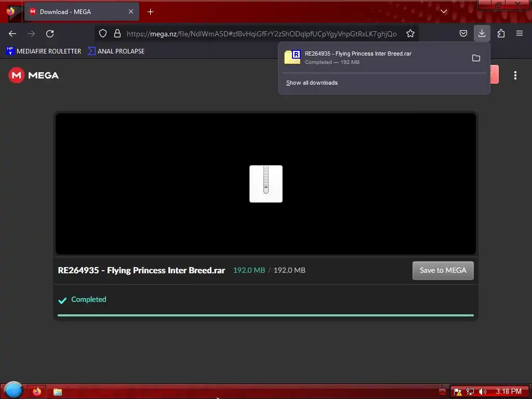The width and height of the screenshot is (532, 399).
Task: Click the partly hidden red MEGA button
Action: pyautogui.click(x=495, y=74)
